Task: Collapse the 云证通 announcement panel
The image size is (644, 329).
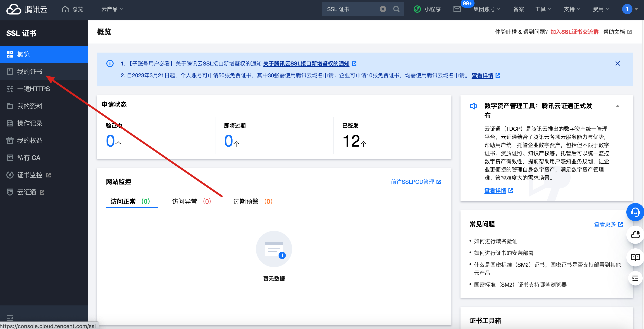Action: click(x=618, y=106)
